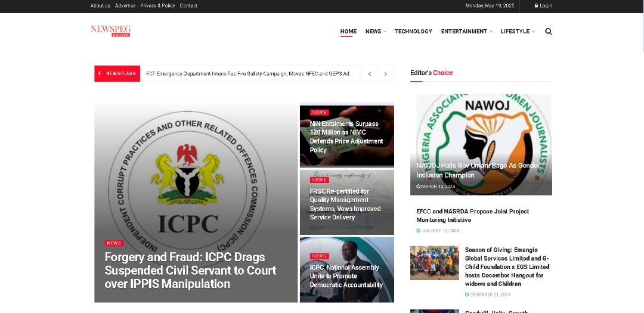644x313 pixels.
Task: Go to the HOME menu item
Action: pyautogui.click(x=348, y=31)
